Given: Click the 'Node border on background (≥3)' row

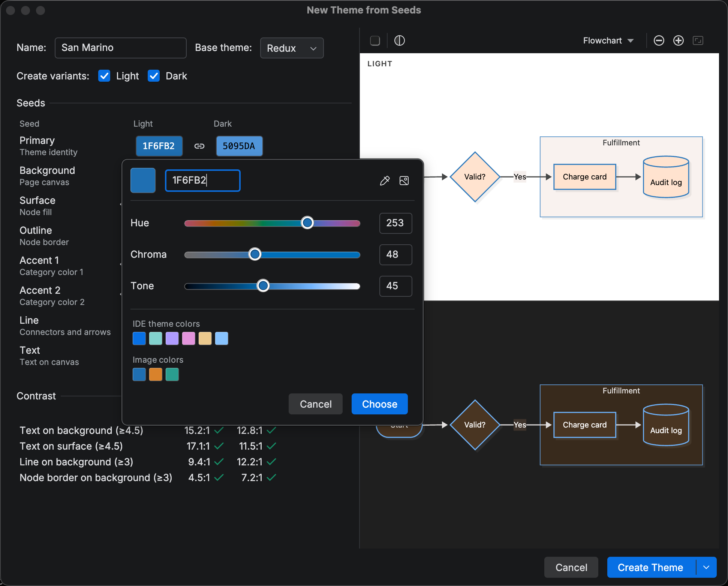Looking at the screenshot, I should (148, 478).
